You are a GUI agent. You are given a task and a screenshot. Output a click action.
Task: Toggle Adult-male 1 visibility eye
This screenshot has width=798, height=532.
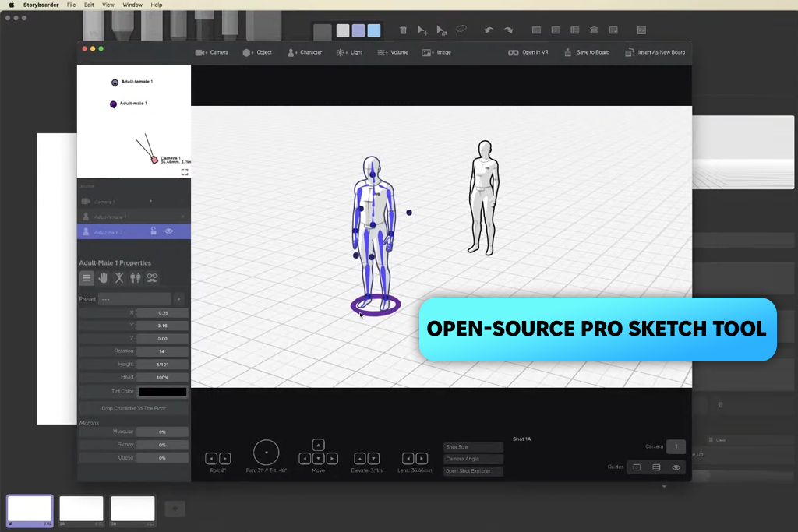[169, 231]
